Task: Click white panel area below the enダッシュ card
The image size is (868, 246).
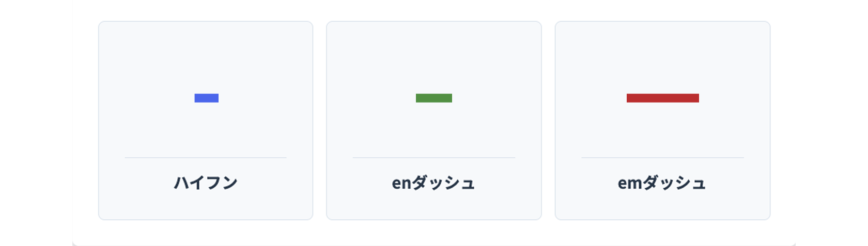Action: tap(434, 232)
